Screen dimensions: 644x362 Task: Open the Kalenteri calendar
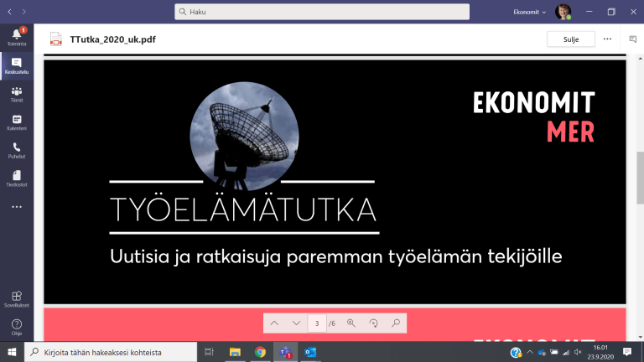click(x=17, y=122)
